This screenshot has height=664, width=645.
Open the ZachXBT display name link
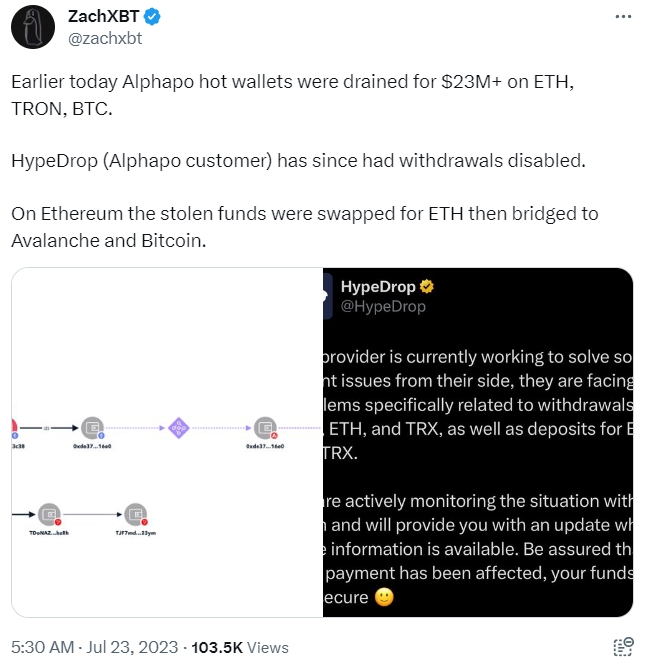103,17
